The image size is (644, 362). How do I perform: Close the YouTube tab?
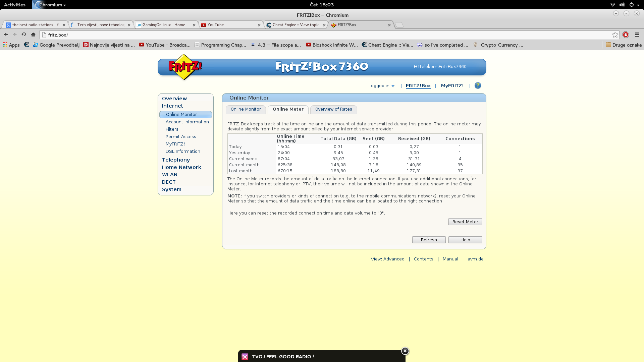click(x=259, y=25)
